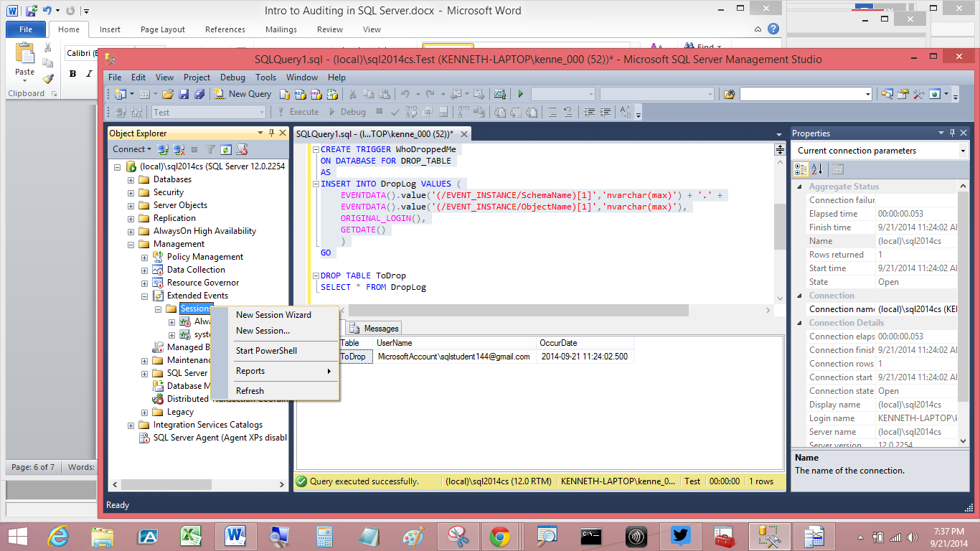This screenshot has width=980, height=551.
Task: Open the available databases dropdown showing Test
Action: (263, 112)
